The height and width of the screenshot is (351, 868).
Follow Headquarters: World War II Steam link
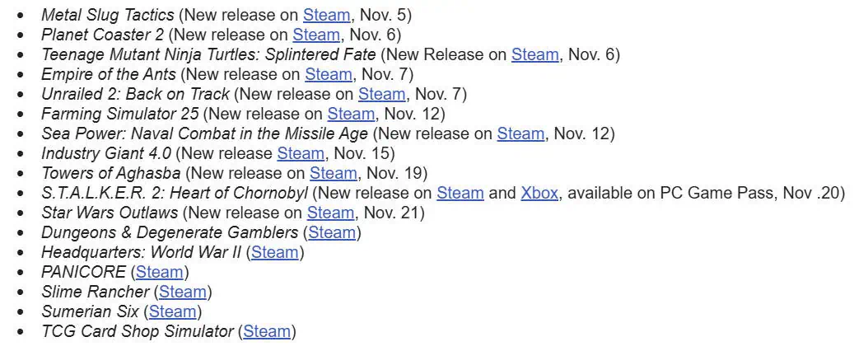[x=275, y=252]
